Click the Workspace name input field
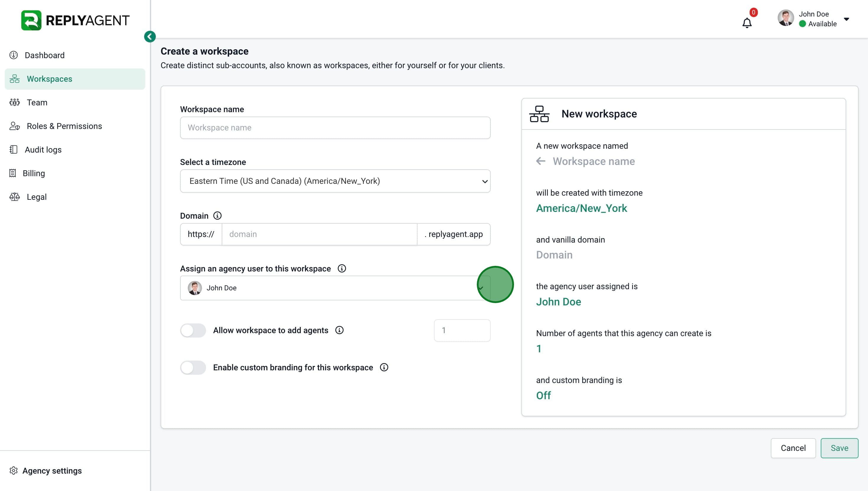This screenshot has height=491, width=868. coord(335,128)
